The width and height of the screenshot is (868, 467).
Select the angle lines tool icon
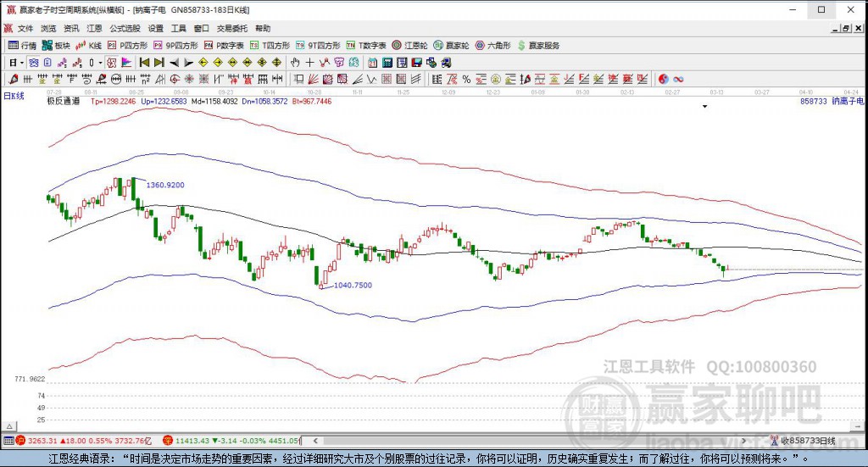point(358,79)
